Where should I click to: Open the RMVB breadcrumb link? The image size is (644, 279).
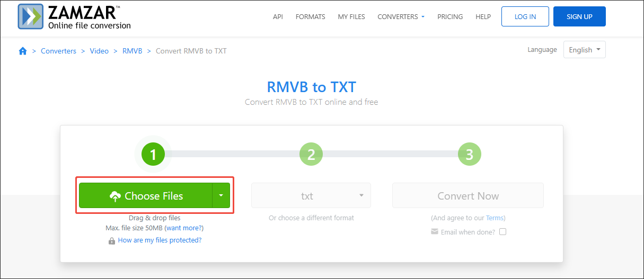click(x=133, y=51)
